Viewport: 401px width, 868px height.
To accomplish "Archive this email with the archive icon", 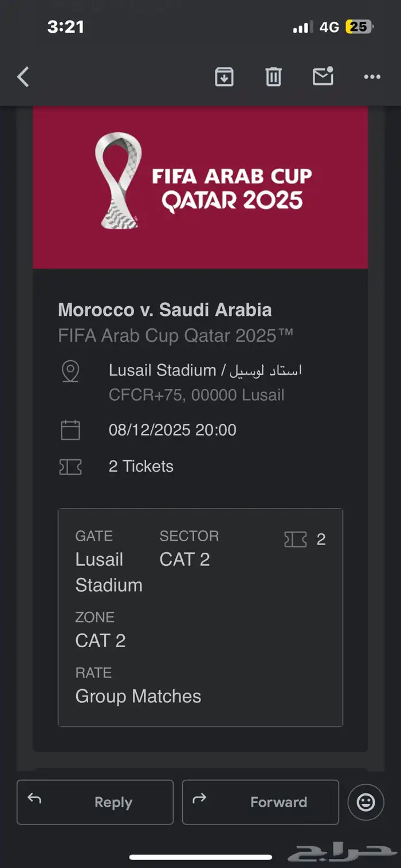I will 224,77.
